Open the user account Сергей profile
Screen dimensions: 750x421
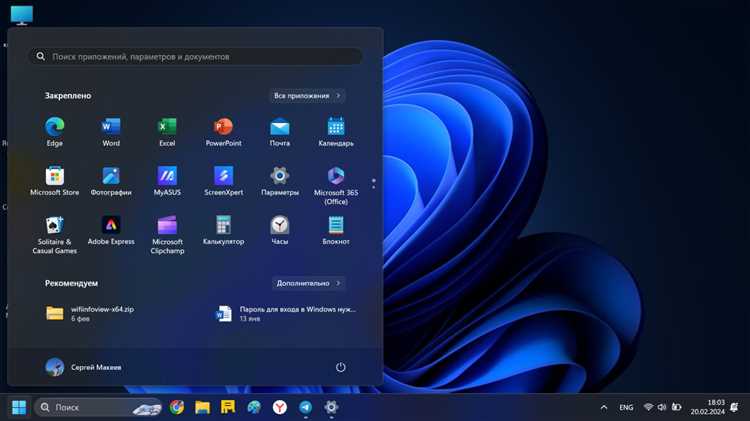click(x=83, y=367)
